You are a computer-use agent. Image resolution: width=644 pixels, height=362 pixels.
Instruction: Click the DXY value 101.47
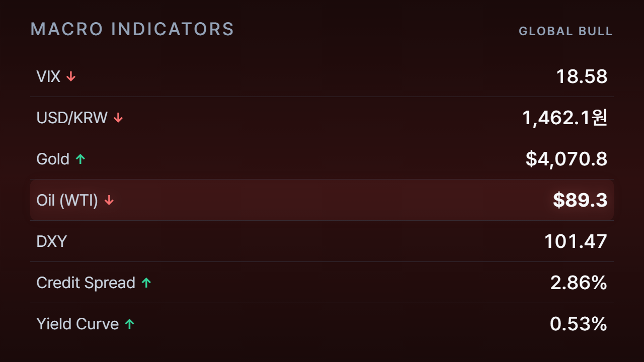point(576,241)
